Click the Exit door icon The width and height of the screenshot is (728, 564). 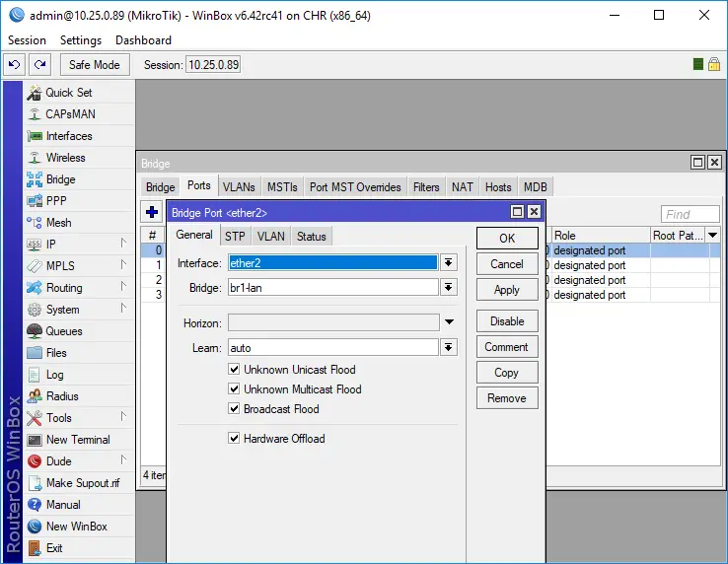[35, 548]
